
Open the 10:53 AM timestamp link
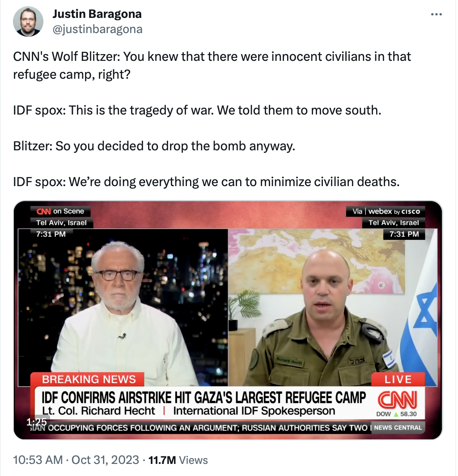pyautogui.click(x=38, y=460)
